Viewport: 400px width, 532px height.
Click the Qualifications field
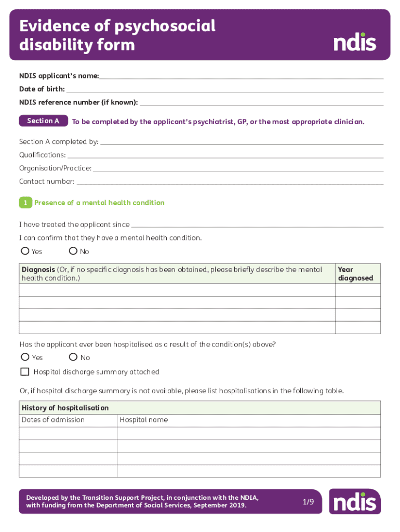[x=225, y=154]
